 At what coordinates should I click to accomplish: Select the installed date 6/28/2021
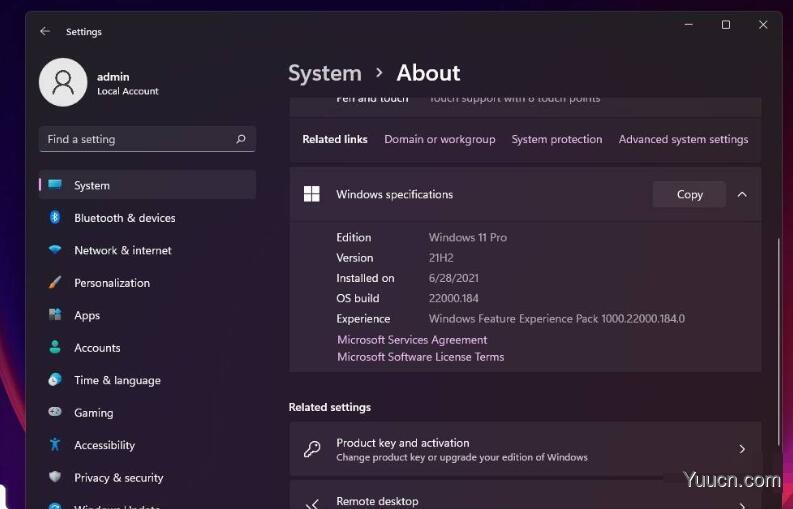(x=453, y=278)
